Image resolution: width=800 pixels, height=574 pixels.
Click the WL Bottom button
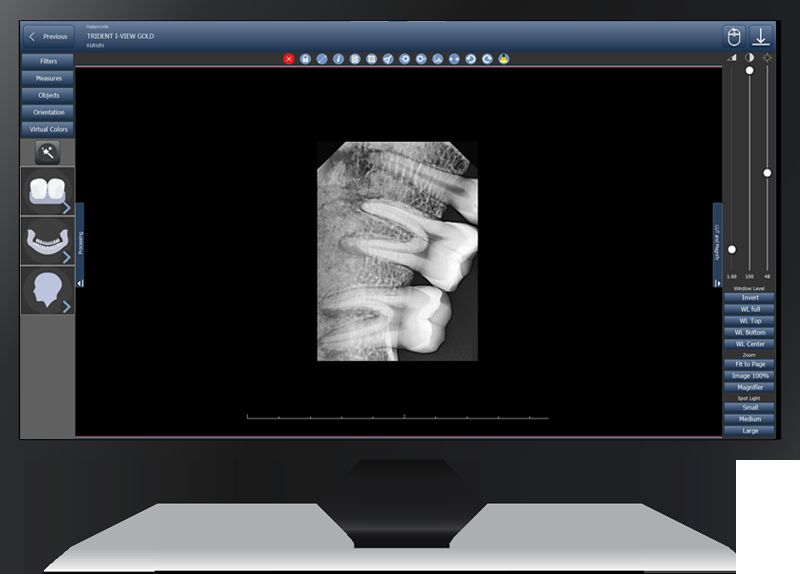coord(749,332)
